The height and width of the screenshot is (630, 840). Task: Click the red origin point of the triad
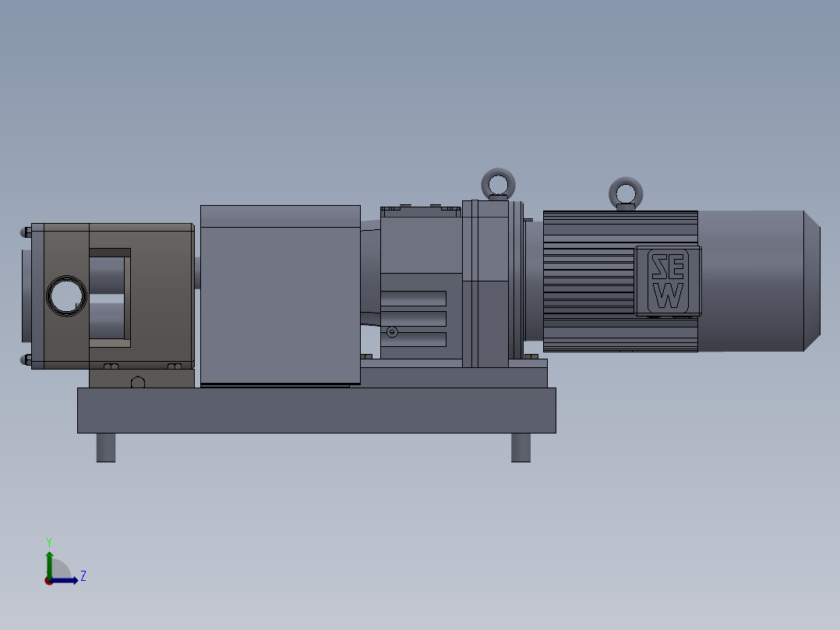pos(48,582)
